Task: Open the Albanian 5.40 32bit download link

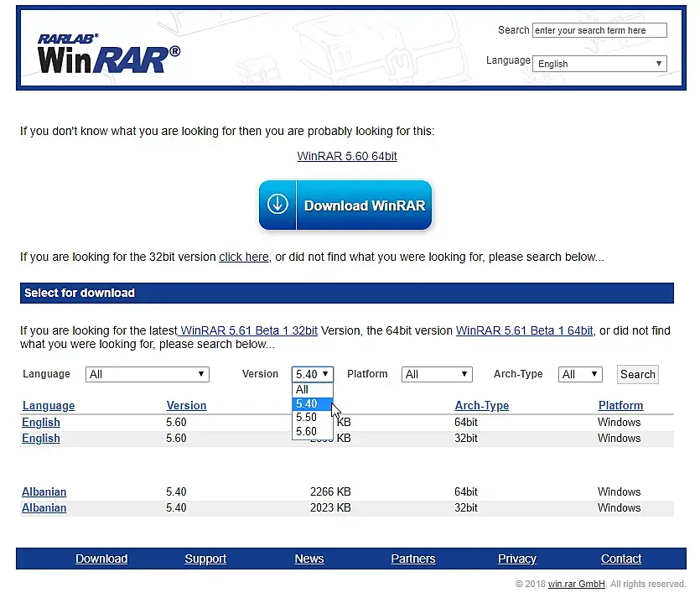Action: (44, 508)
